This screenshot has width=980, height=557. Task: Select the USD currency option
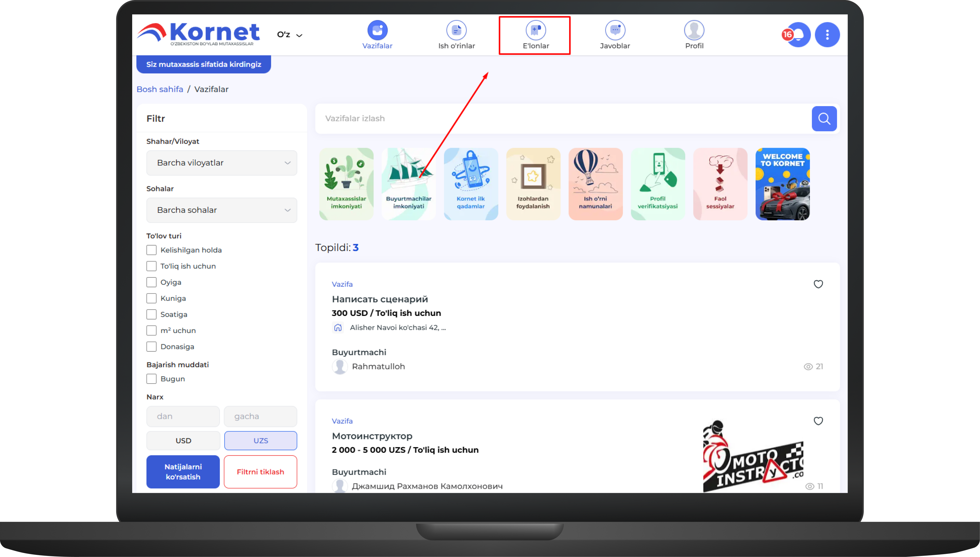pyautogui.click(x=183, y=440)
